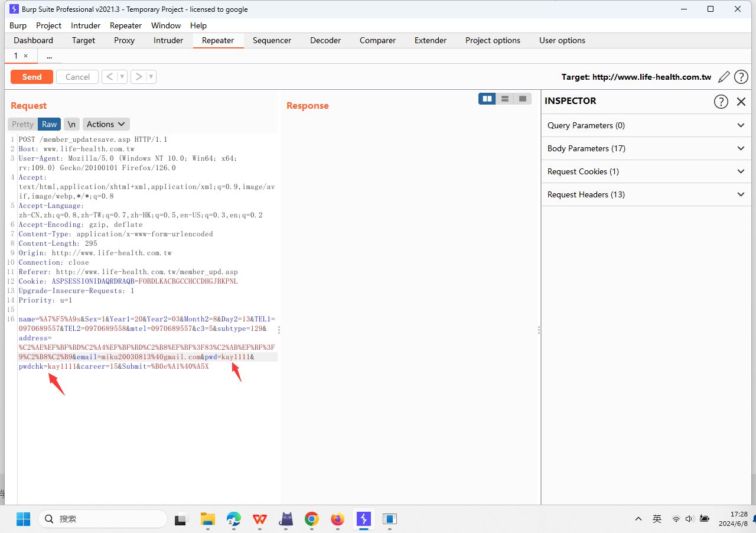
Task: Open Task View on the taskbar
Action: [181, 519]
